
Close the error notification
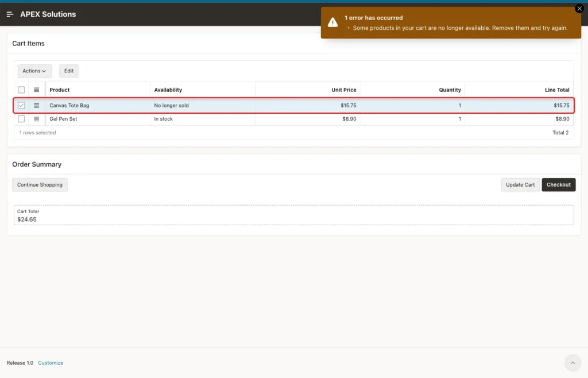pyautogui.click(x=579, y=9)
